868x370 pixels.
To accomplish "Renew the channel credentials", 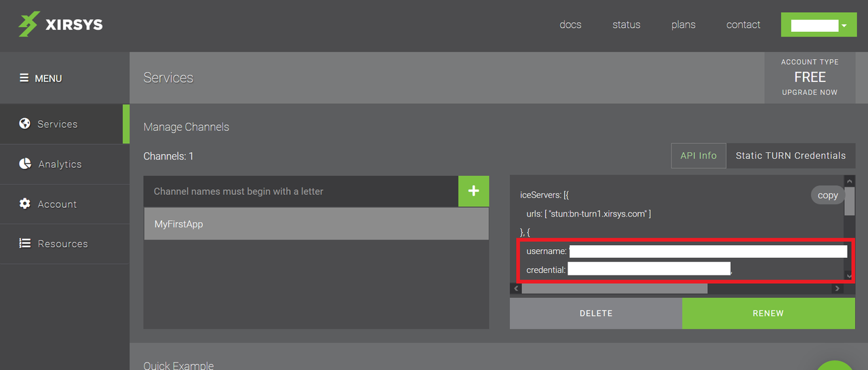I will (768, 314).
